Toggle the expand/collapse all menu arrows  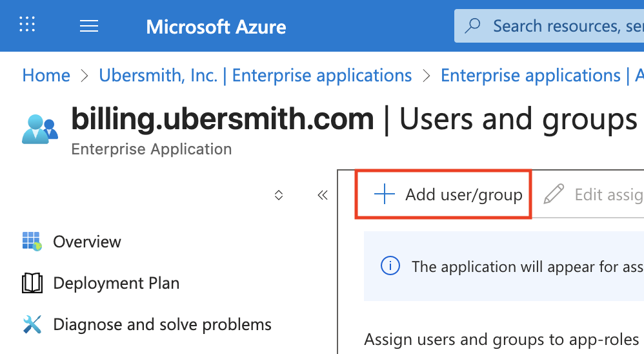point(279,195)
